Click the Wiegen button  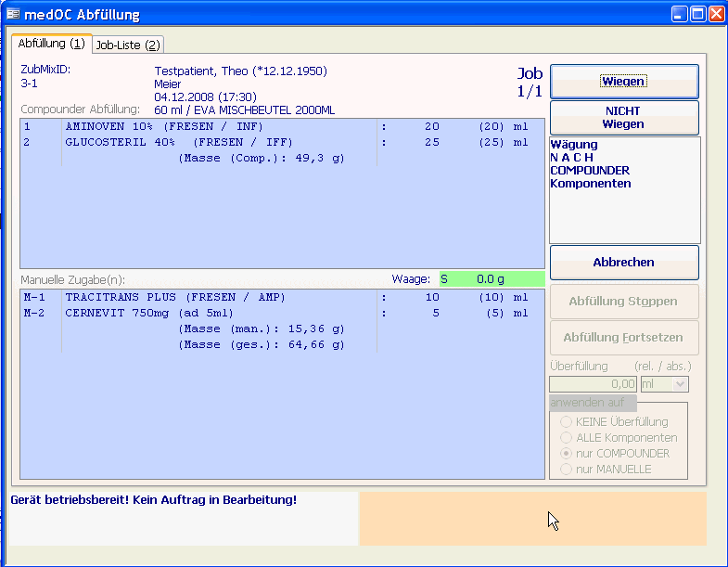(624, 82)
